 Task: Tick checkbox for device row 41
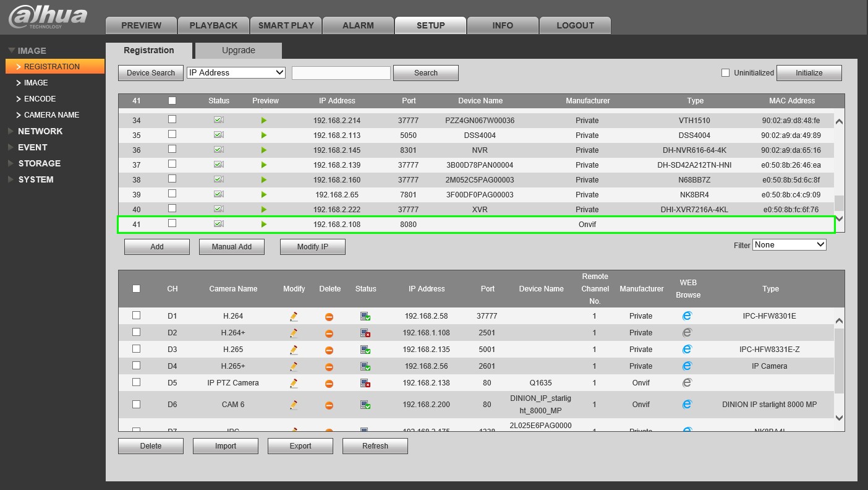172,223
